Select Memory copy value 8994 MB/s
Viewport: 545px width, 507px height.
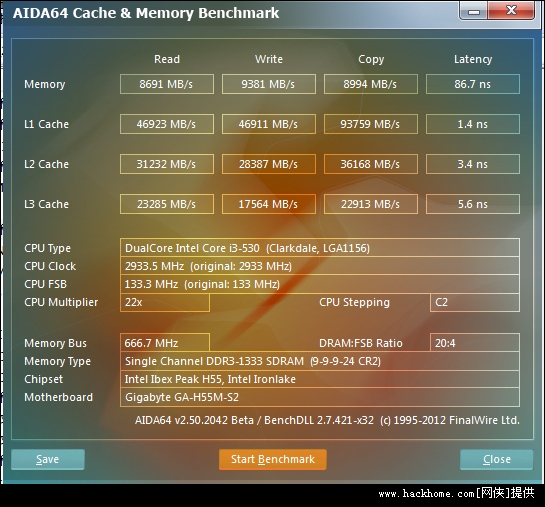[371, 84]
